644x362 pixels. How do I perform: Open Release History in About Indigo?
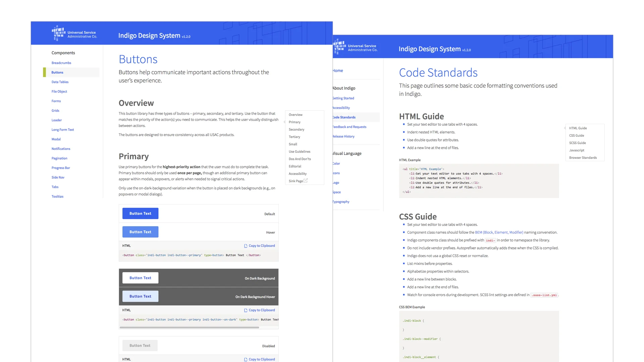tap(343, 136)
